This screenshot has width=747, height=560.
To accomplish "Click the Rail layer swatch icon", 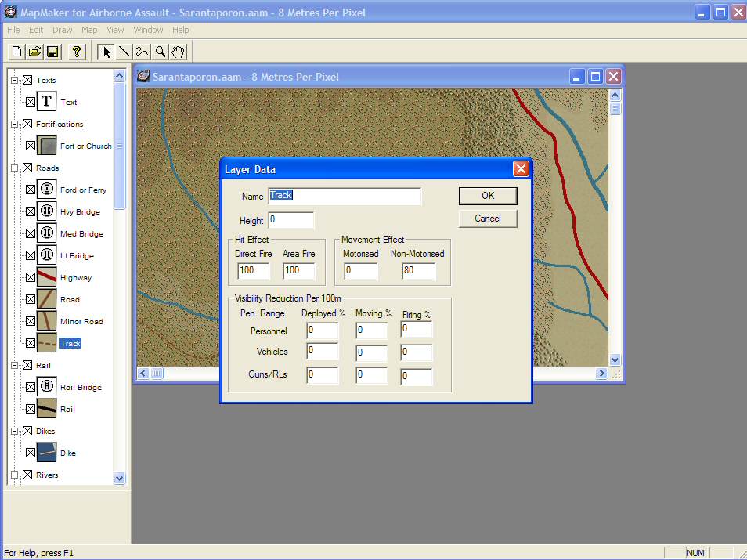I will pos(47,408).
